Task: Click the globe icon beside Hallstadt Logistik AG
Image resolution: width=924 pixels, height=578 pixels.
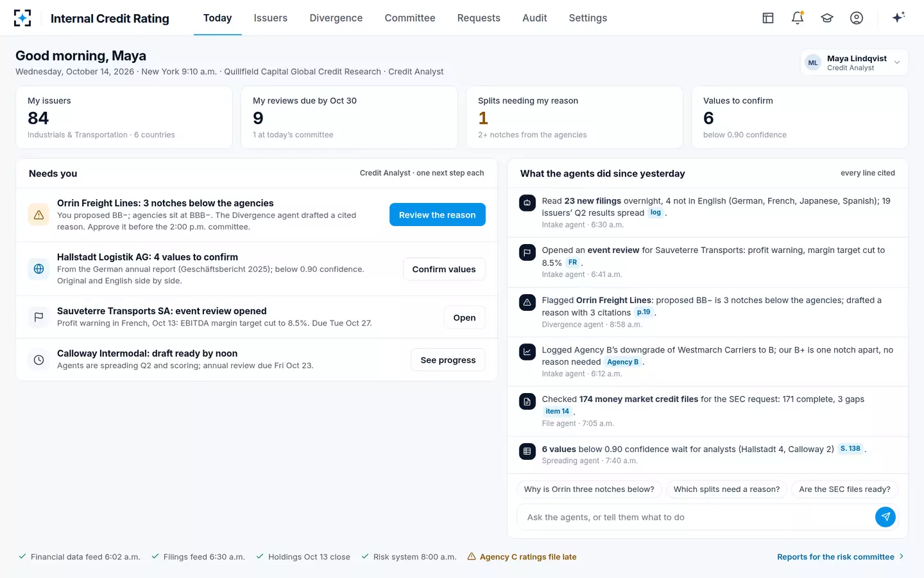Action: pos(38,268)
